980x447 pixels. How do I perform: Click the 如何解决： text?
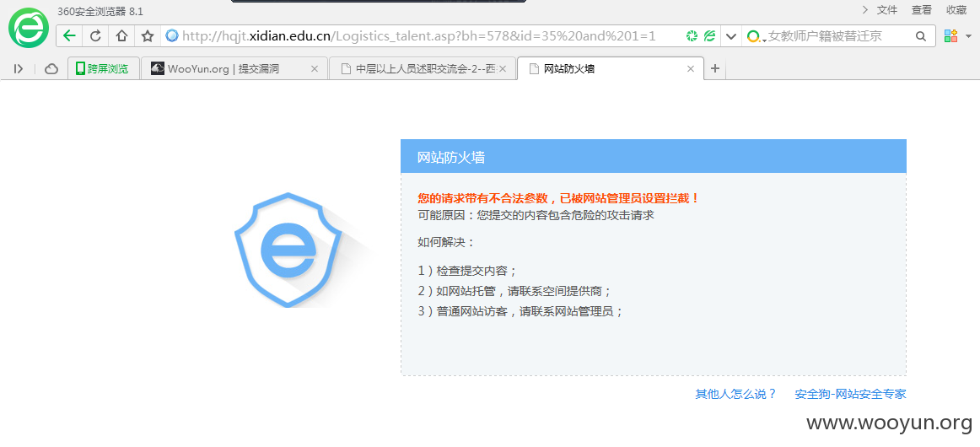(446, 242)
